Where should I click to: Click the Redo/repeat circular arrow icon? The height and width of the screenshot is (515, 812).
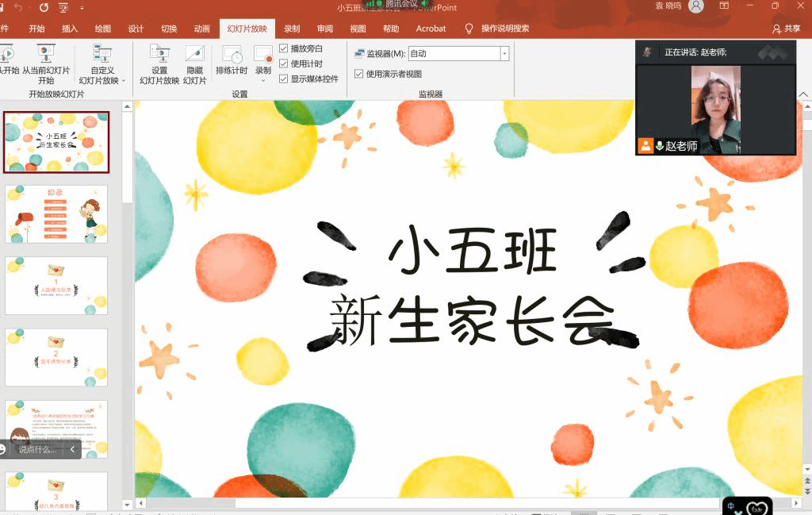coord(44,7)
